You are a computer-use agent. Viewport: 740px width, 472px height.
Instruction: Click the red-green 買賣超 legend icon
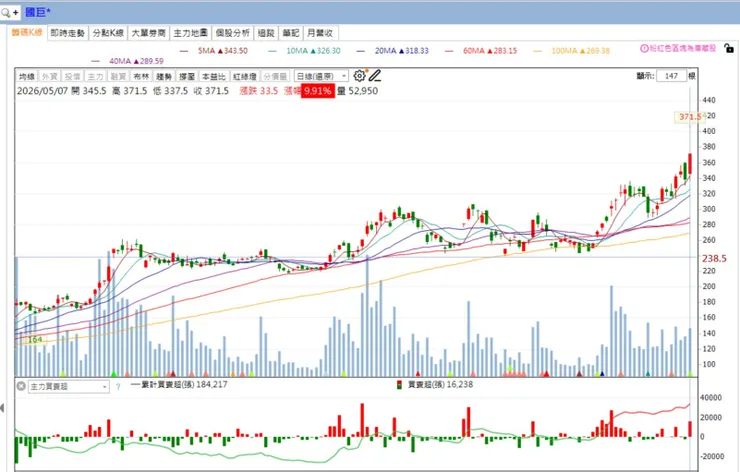[399, 385]
